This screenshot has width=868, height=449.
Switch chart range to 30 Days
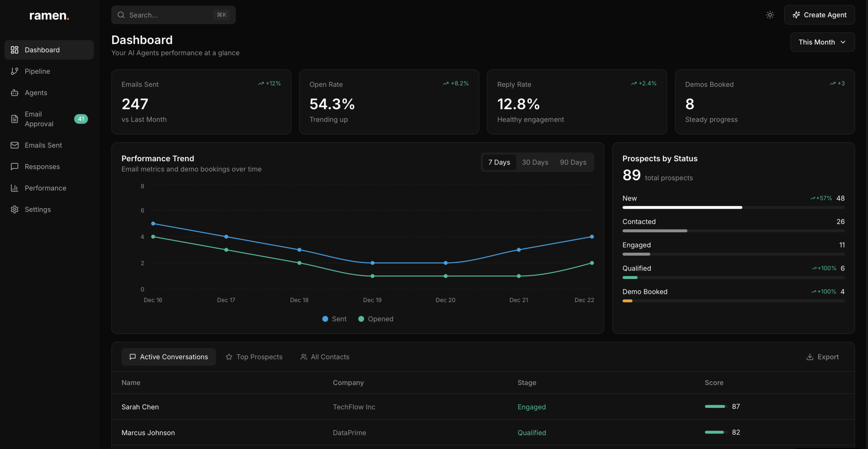535,162
